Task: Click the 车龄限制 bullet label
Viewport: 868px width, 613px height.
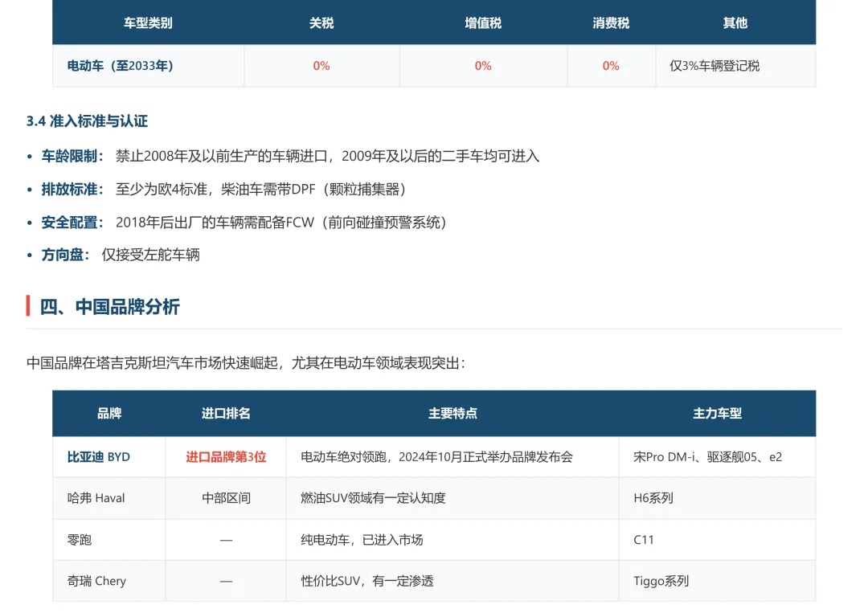Action: pos(72,156)
